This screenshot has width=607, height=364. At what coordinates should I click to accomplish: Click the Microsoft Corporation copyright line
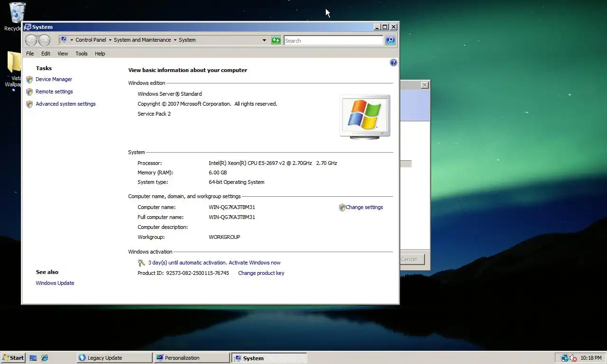click(x=207, y=104)
